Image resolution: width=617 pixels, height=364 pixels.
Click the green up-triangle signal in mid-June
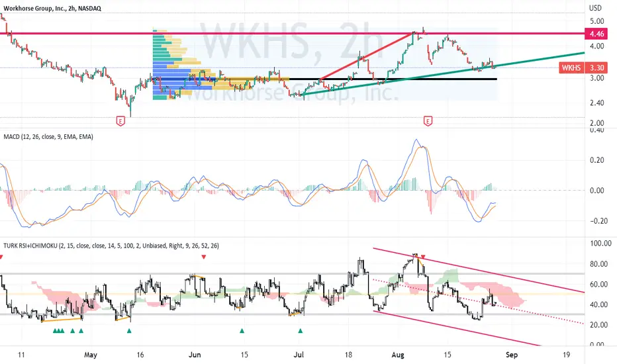click(242, 331)
